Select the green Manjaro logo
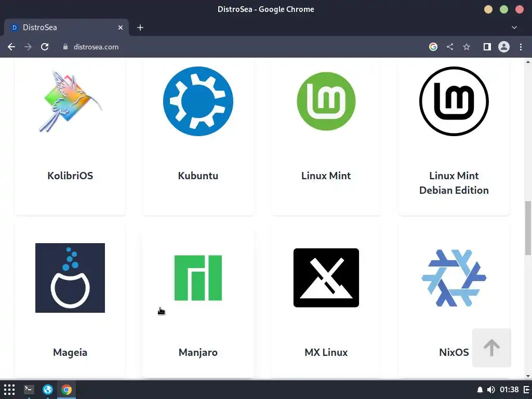This screenshot has height=399, width=532. tap(198, 278)
